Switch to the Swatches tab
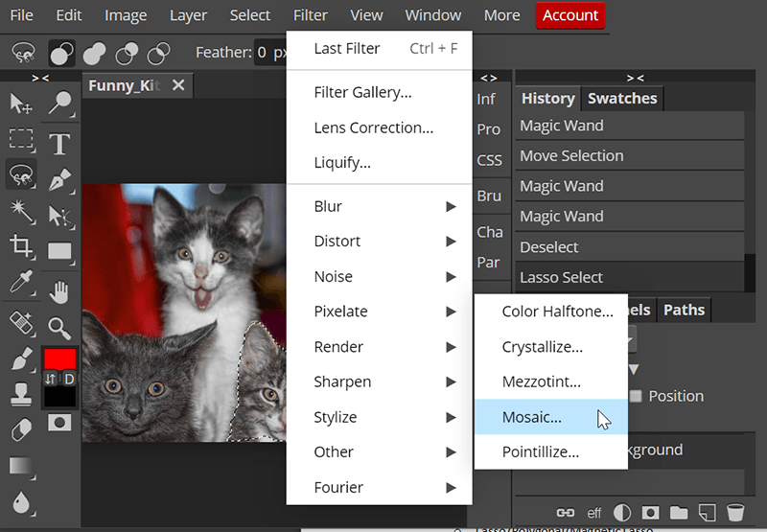Screen dimensions: 767x532 622,98
